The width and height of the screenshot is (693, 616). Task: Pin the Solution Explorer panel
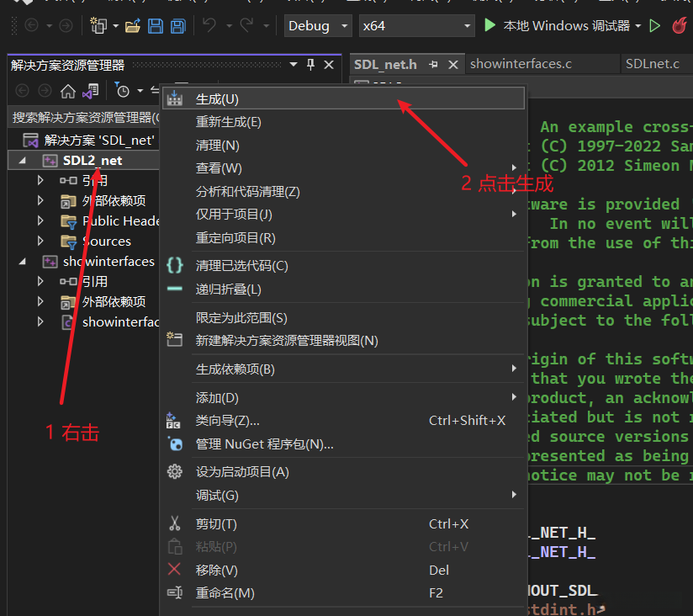(x=310, y=65)
